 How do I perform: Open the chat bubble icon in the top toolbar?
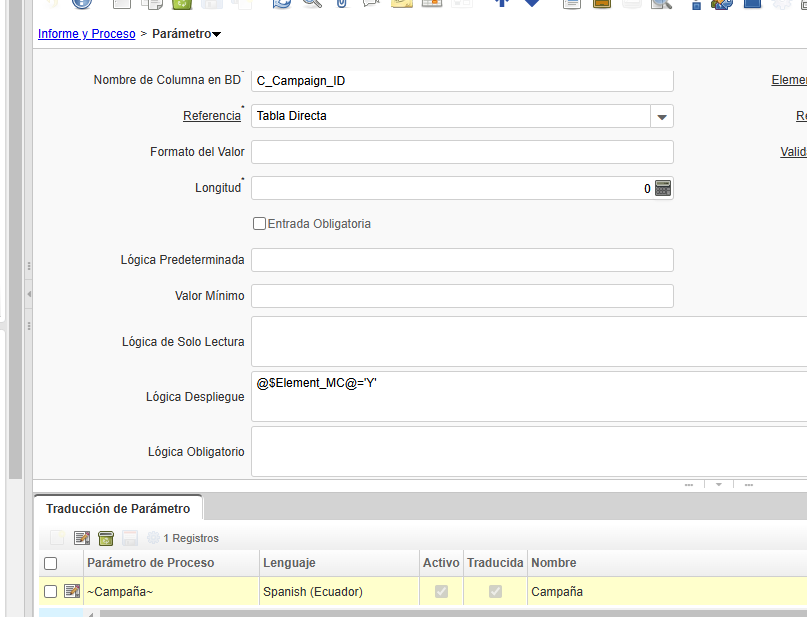(x=370, y=4)
